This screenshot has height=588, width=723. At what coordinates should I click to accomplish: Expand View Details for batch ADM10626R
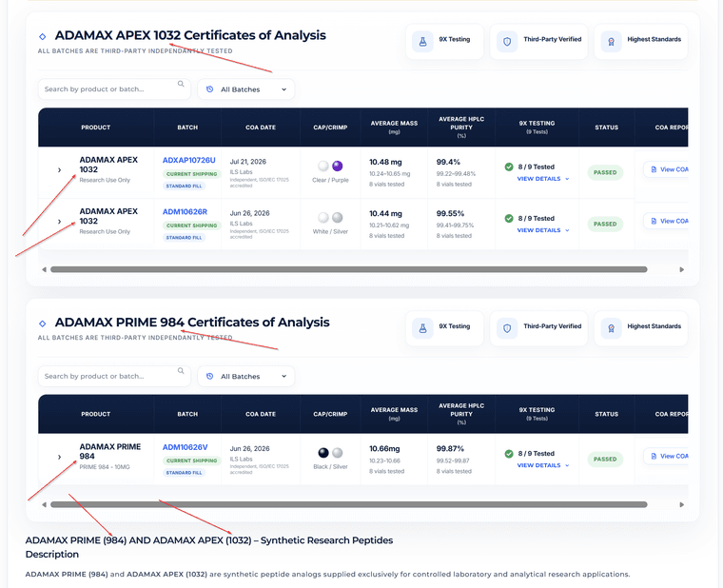(542, 230)
